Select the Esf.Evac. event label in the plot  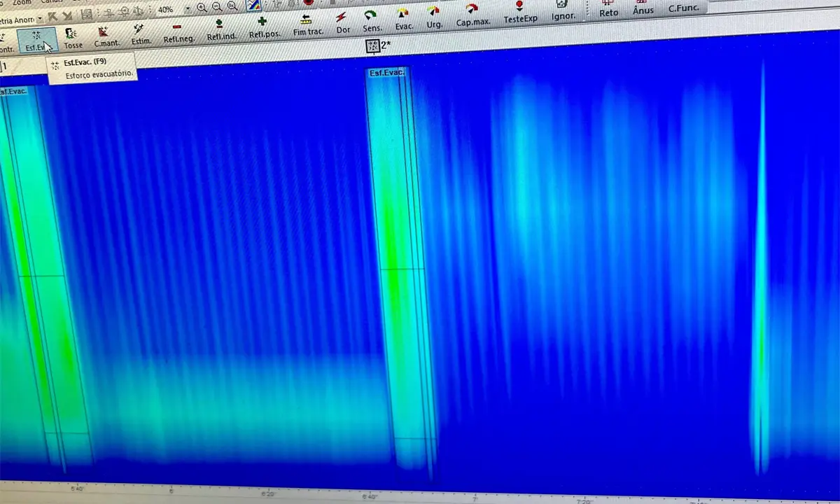(386, 73)
